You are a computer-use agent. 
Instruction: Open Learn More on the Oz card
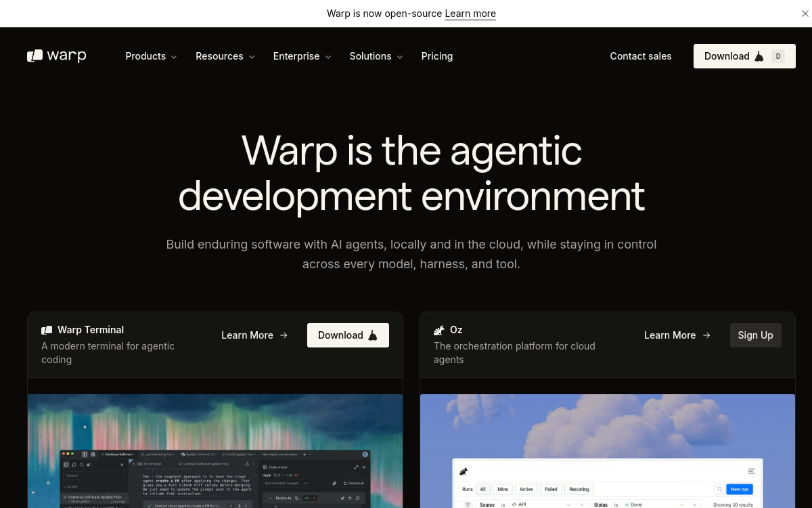[x=677, y=335]
